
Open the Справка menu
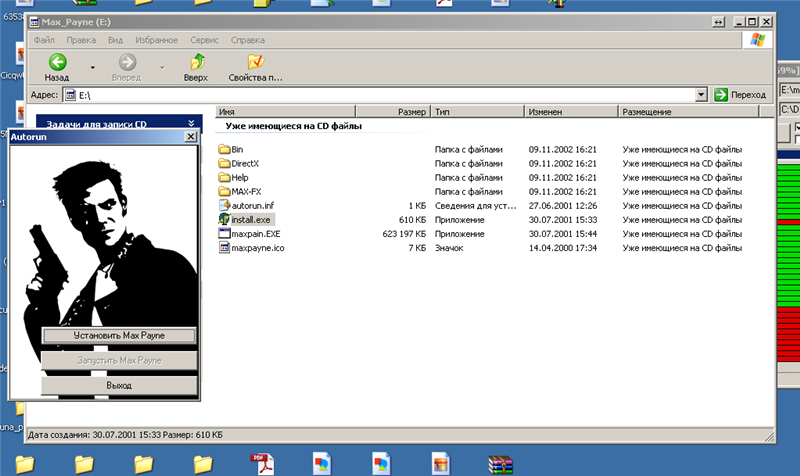(247, 40)
